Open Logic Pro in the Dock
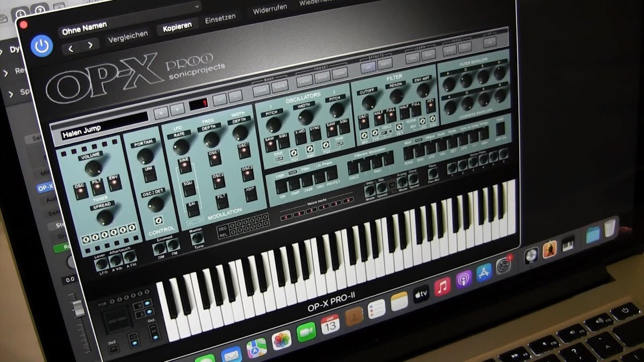Image resolution: width=644 pixels, height=362 pixels. point(531,255)
